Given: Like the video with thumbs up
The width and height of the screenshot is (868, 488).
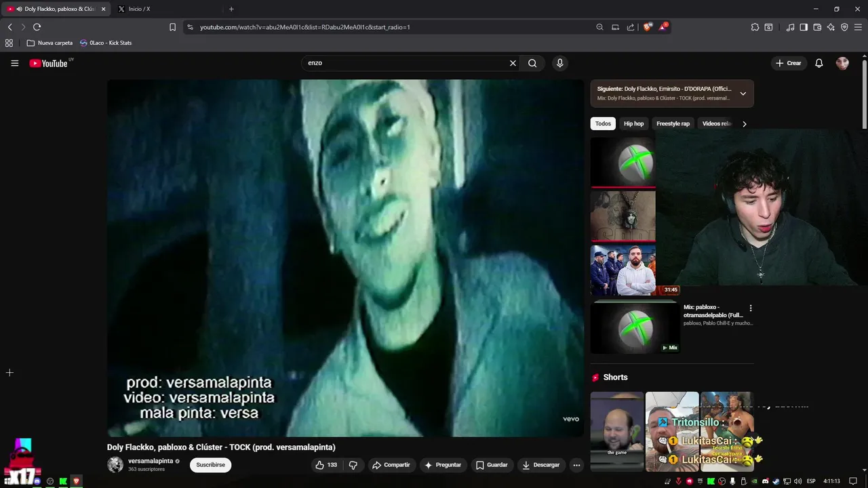Looking at the screenshot, I should [x=326, y=465].
